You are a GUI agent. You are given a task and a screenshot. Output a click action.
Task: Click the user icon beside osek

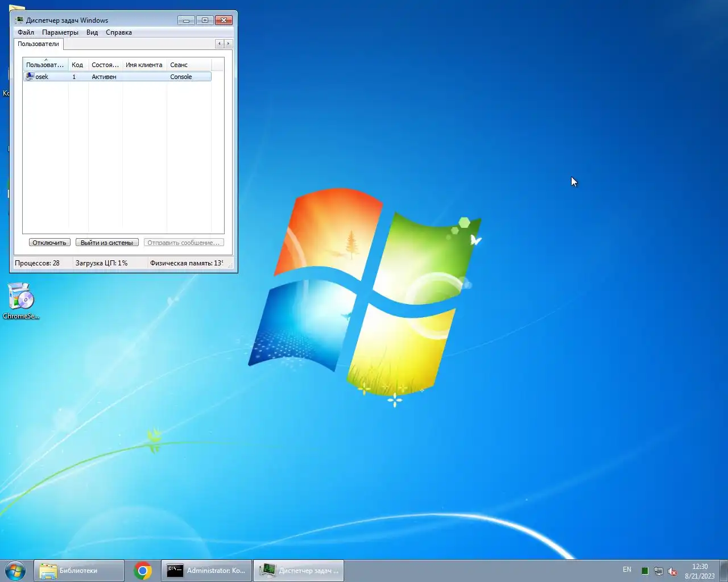click(30, 77)
